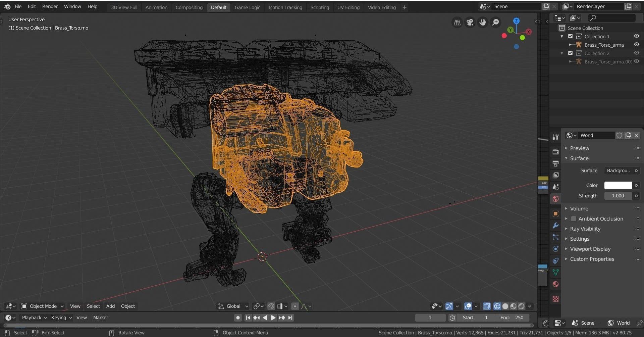
Task: Open Surface shader Background dropdown
Action: click(619, 171)
